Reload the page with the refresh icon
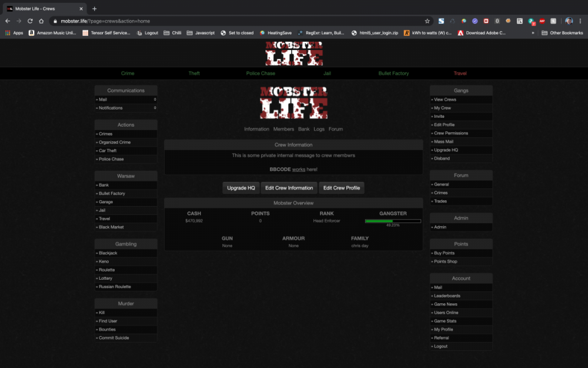Image resolution: width=588 pixels, height=368 pixels. pos(29,20)
